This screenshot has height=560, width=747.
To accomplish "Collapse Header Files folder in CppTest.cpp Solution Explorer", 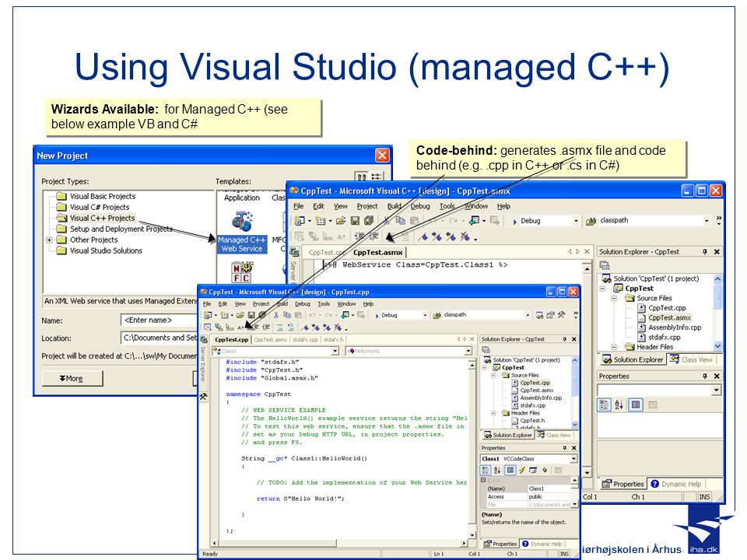I will coord(493,413).
